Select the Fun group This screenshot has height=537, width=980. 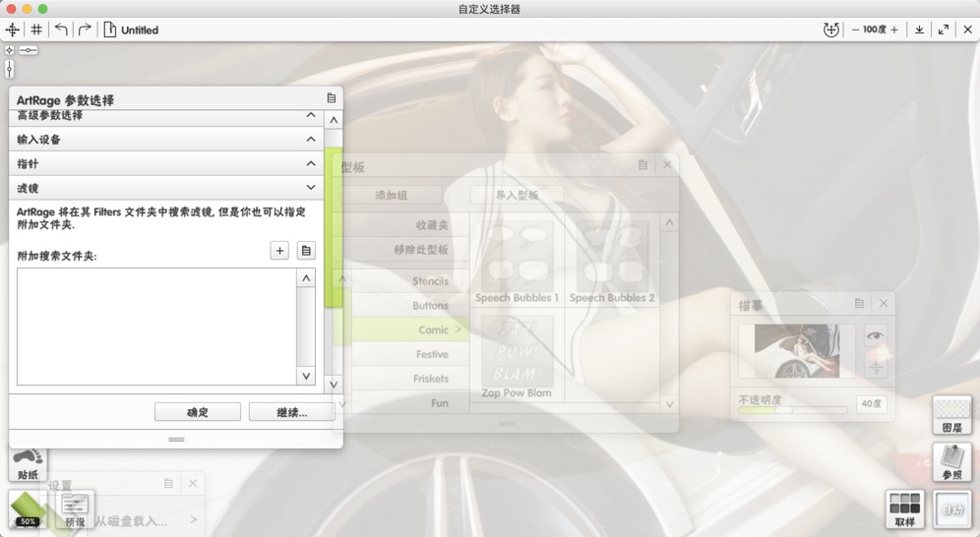click(x=410, y=403)
